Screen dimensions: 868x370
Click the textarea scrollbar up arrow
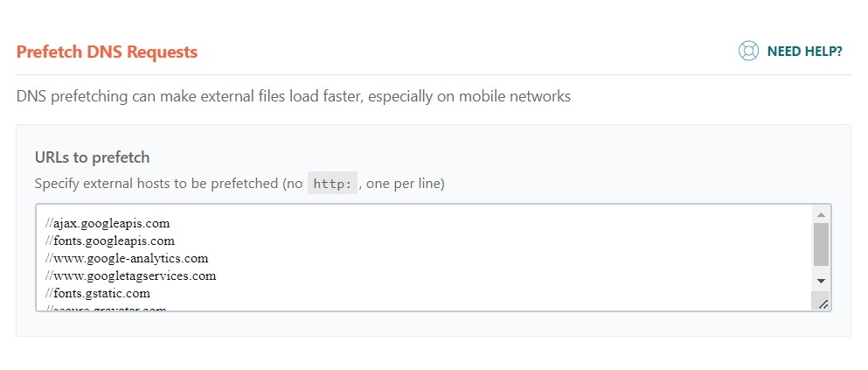coord(820,214)
